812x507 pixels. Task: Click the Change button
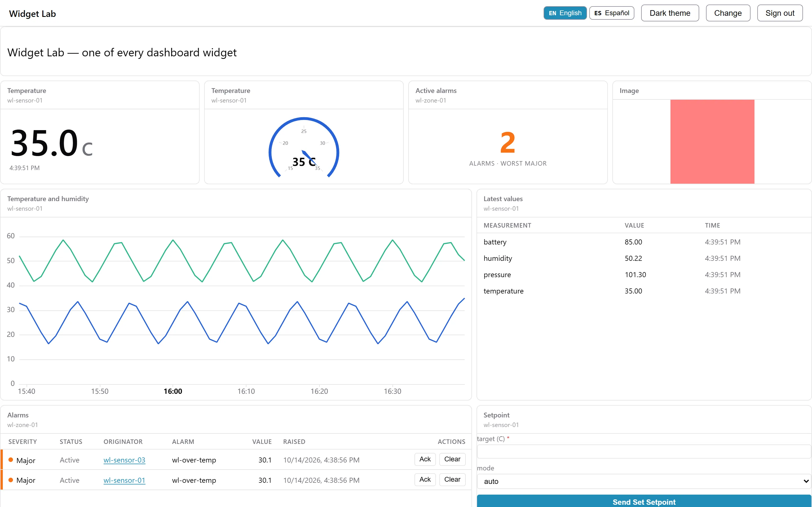point(728,13)
